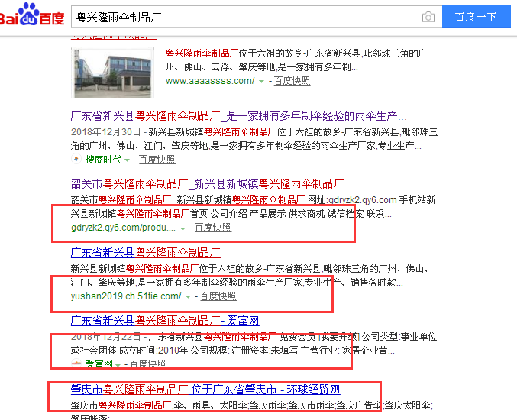Open 百度快照 for yushan2019.ch.51tie.com result

218,296
